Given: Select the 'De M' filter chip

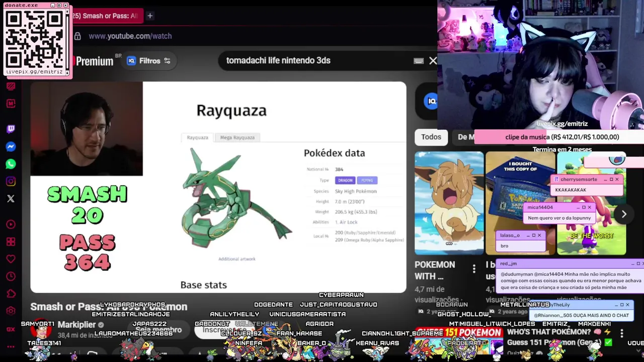Looking at the screenshot, I should point(465,137).
